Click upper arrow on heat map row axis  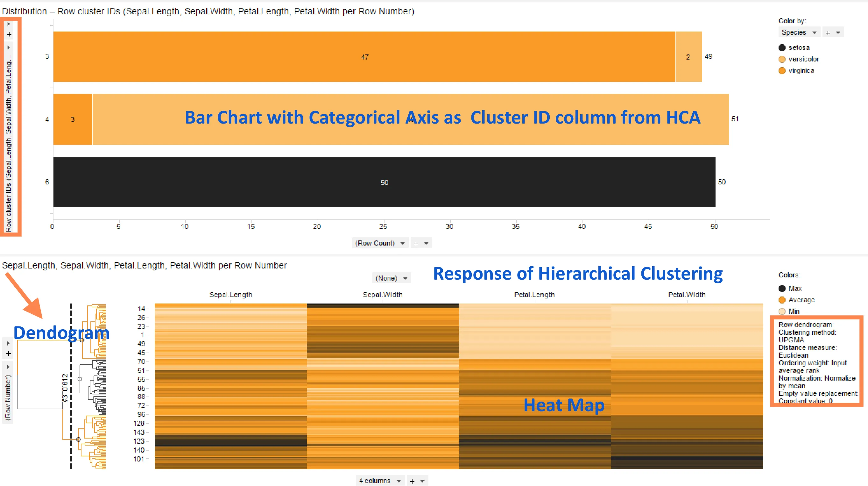point(8,343)
